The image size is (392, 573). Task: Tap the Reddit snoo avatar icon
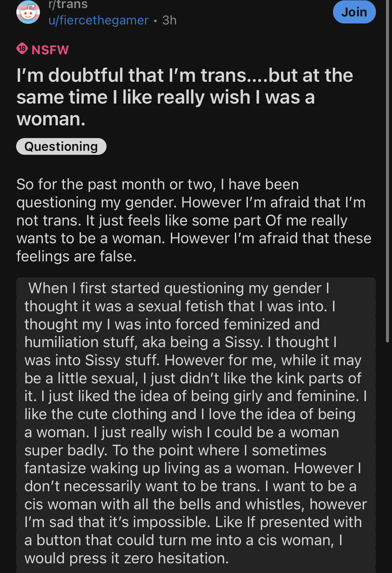point(28,12)
